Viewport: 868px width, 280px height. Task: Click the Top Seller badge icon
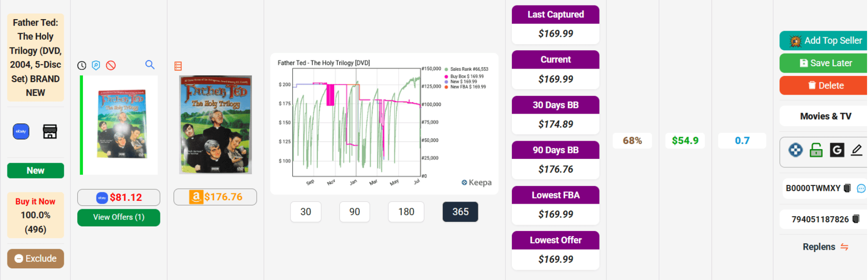click(x=796, y=41)
